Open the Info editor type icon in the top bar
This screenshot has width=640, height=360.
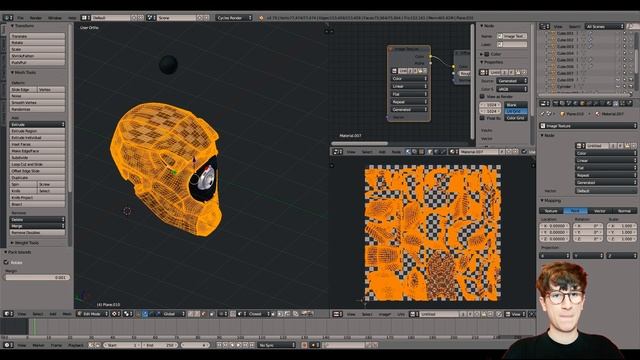(7, 18)
